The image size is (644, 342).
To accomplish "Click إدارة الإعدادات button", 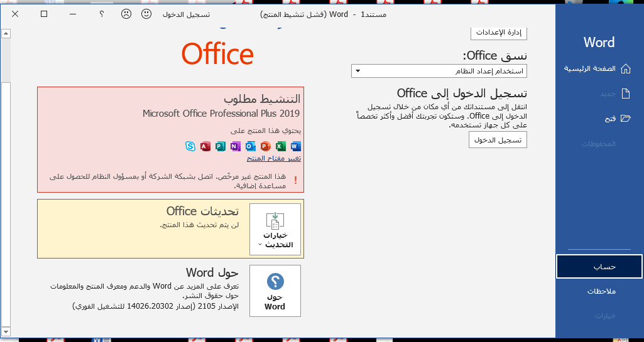I will click(499, 33).
